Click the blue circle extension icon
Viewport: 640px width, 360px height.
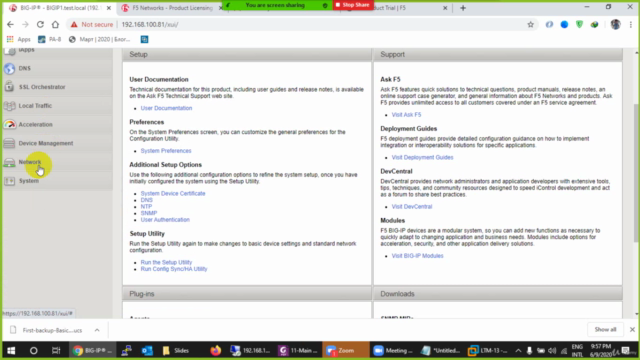(564, 24)
